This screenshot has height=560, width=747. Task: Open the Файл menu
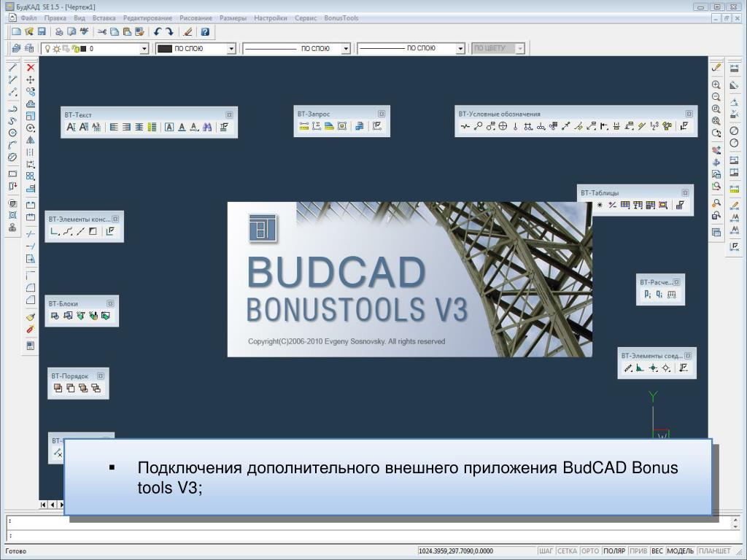pos(28,18)
